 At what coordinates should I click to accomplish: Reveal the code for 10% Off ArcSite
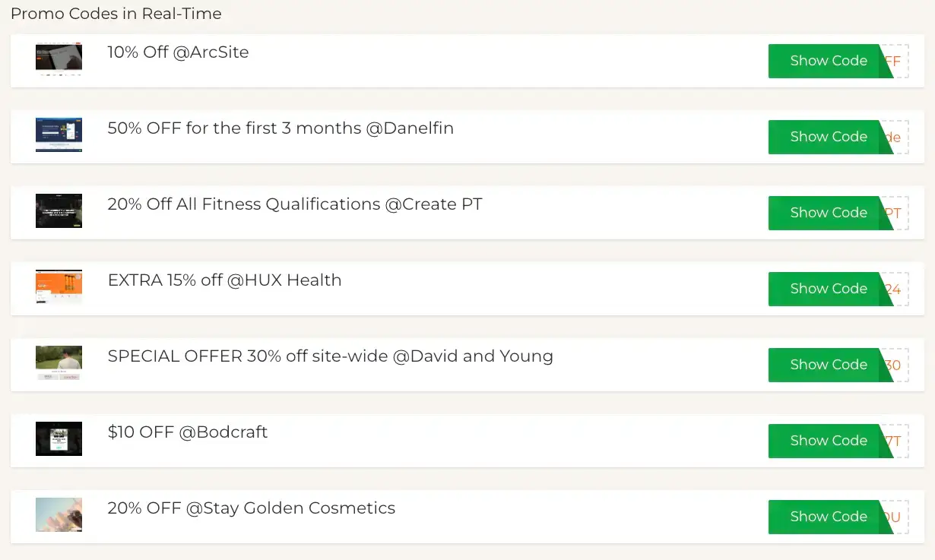[x=829, y=61]
